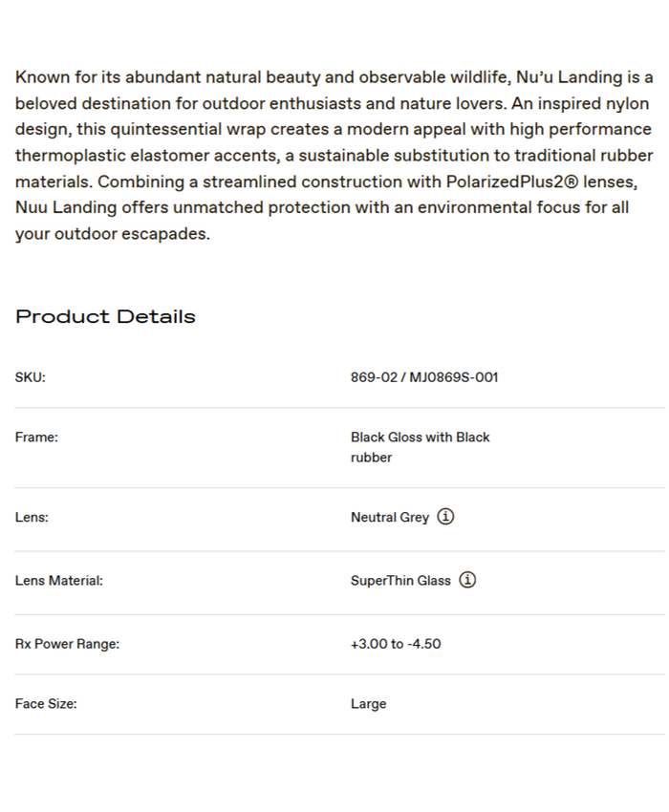Click the SKU value 869-02 / MJ0869S-001

[423, 377]
